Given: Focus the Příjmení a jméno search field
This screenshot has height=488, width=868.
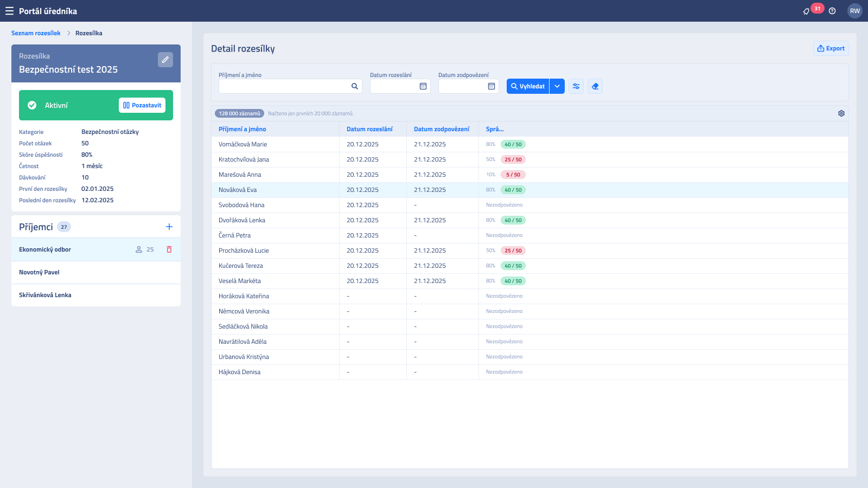Looking at the screenshot, I should tap(290, 86).
